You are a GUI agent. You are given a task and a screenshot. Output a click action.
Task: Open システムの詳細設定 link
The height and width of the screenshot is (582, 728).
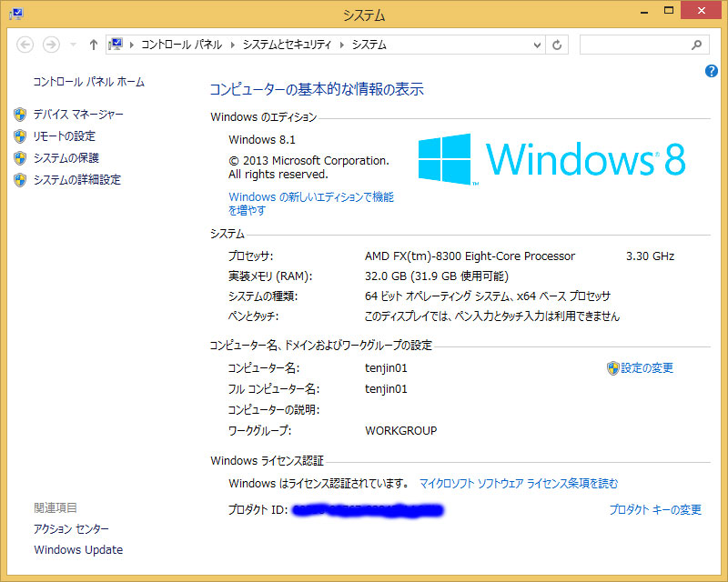coord(77,180)
